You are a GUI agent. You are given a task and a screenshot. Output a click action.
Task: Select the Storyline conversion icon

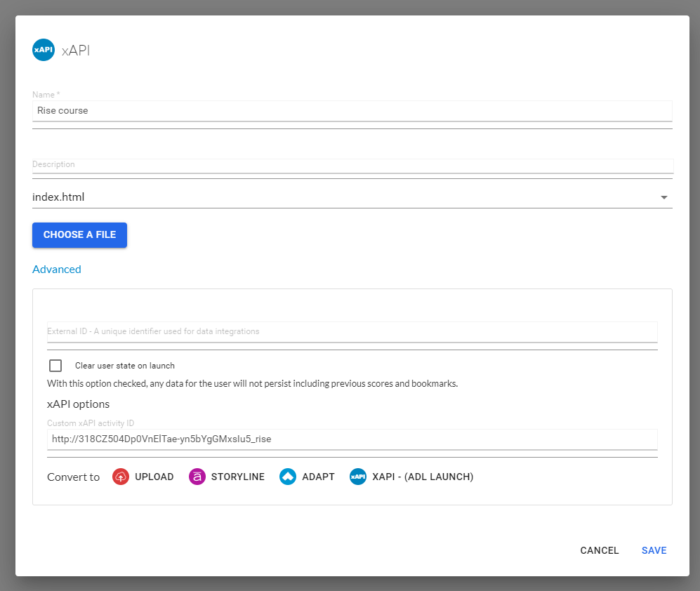[197, 477]
